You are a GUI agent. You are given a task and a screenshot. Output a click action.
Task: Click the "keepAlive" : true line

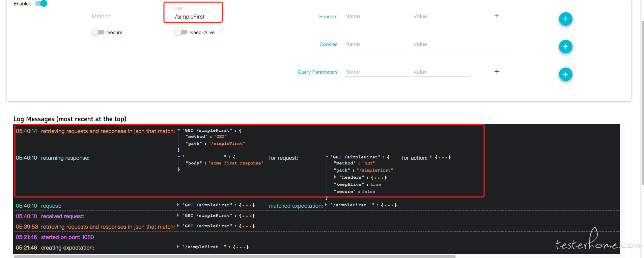357,184
